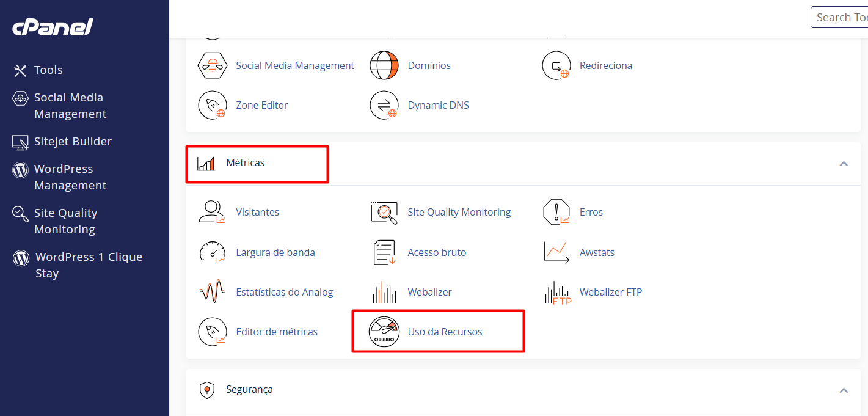Screen dimensions: 868x416
Task: Open the Estatísticas do Analog waveform icon
Action: point(213,292)
